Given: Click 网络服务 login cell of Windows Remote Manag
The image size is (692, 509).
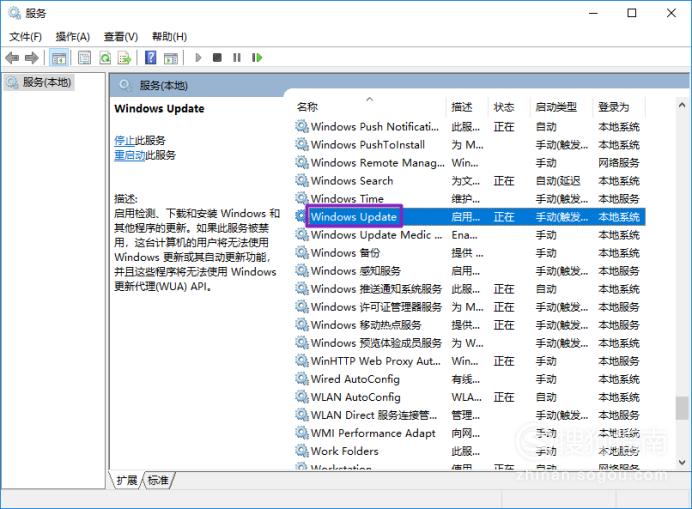Looking at the screenshot, I should click(618, 163).
